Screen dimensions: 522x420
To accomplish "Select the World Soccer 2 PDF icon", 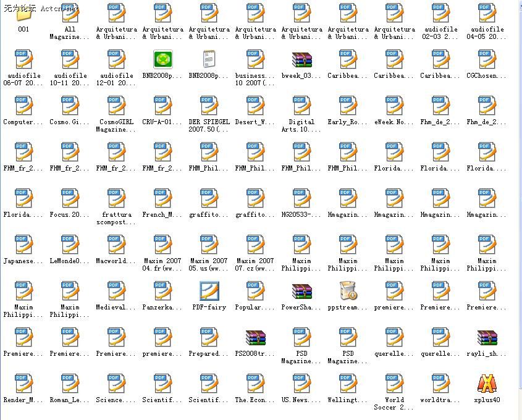I will (x=394, y=383).
